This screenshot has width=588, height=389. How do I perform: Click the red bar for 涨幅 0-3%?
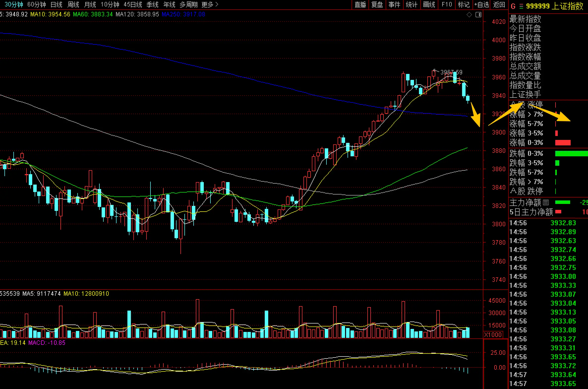pyautogui.click(x=563, y=143)
